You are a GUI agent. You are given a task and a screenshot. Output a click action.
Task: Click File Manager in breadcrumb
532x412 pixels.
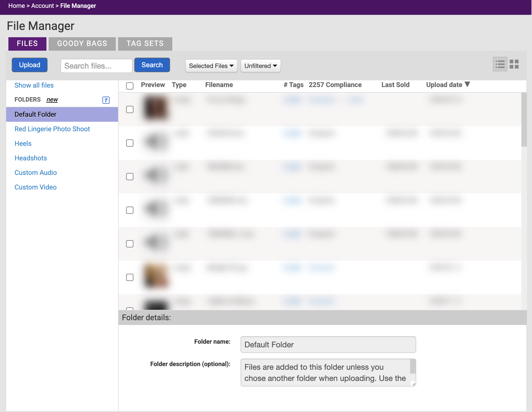[x=78, y=6]
